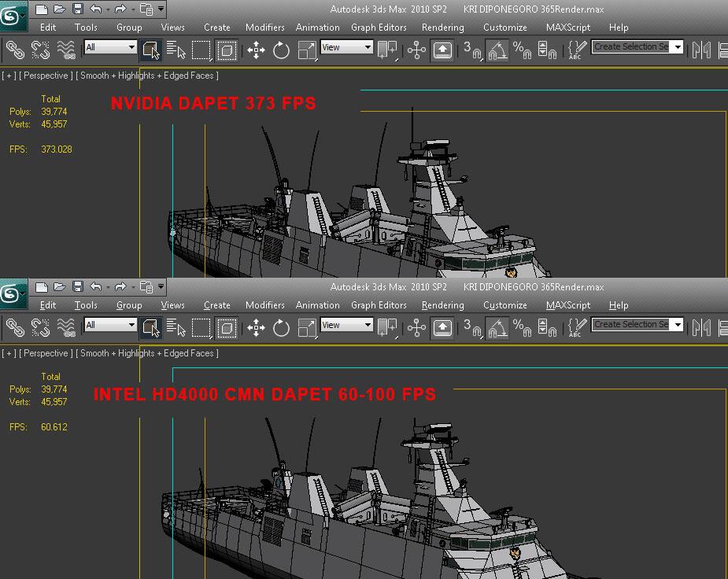This screenshot has height=579, width=728.
Task: Click Save File icon in bottom window title bar
Action: point(77,286)
